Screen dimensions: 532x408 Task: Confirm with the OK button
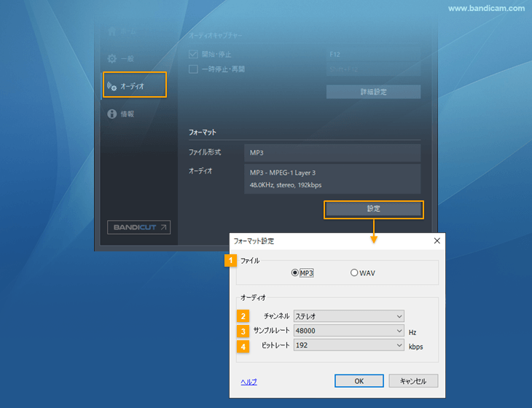[x=359, y=381]
